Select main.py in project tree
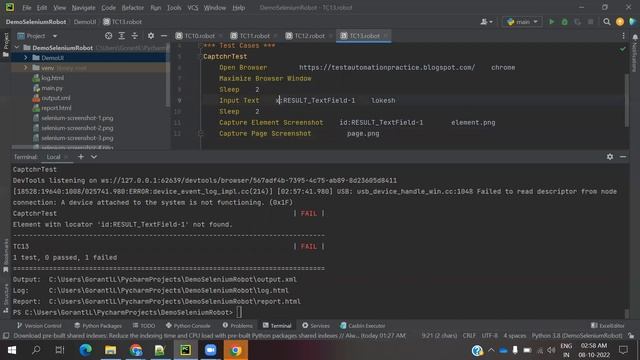 [x=52, y=88]
